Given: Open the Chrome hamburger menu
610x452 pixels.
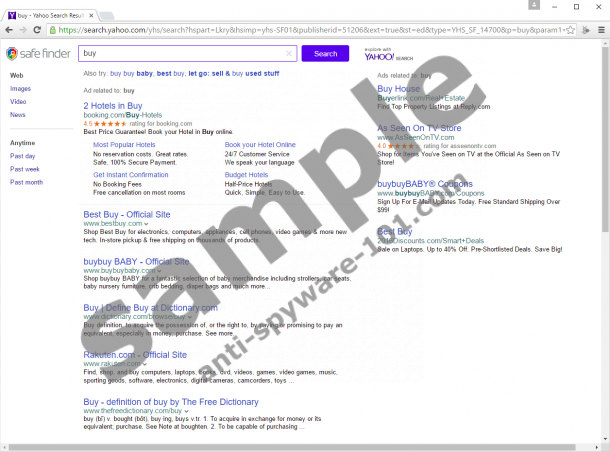Looking at the screenshot, I should (598, 30).
